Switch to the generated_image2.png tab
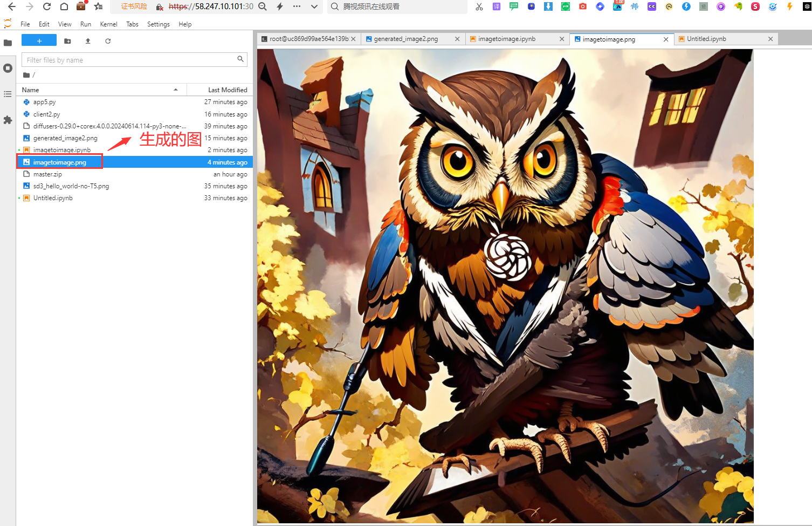 405,39
